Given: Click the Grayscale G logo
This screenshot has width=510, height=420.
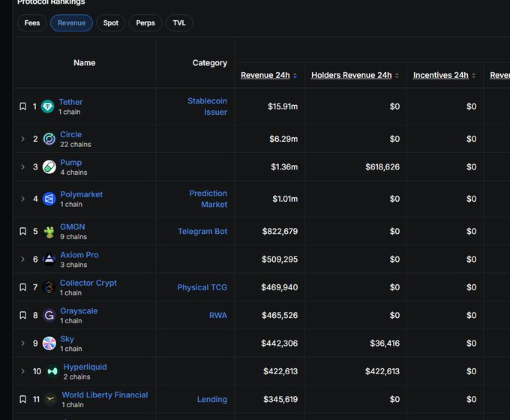Looking at the screenshot, I should pos(49,315).
